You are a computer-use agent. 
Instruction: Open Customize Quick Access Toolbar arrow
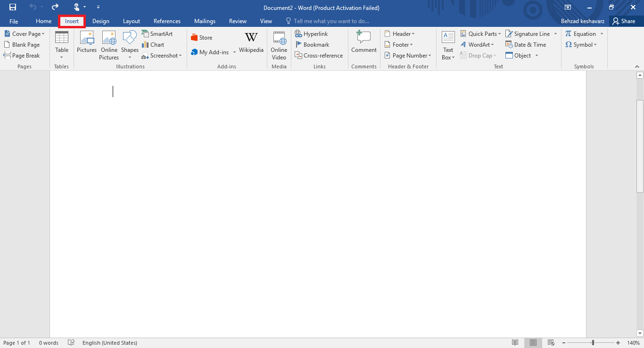point(98,7)
